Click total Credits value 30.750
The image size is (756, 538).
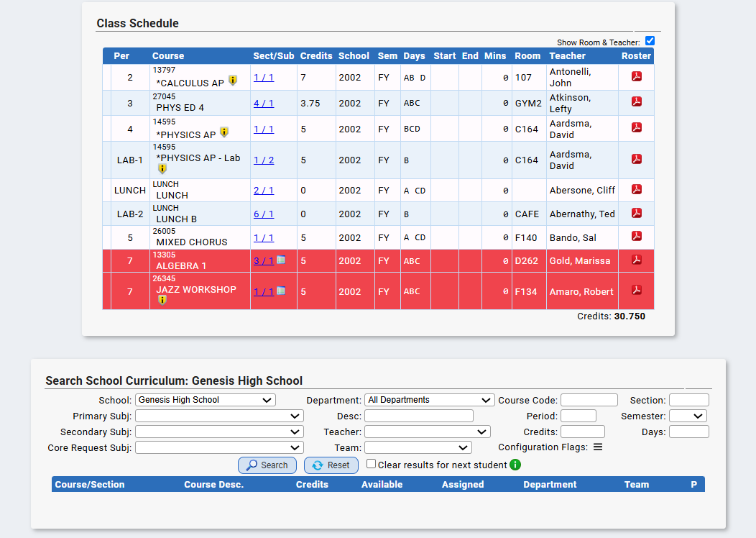(x=630, y=316)
